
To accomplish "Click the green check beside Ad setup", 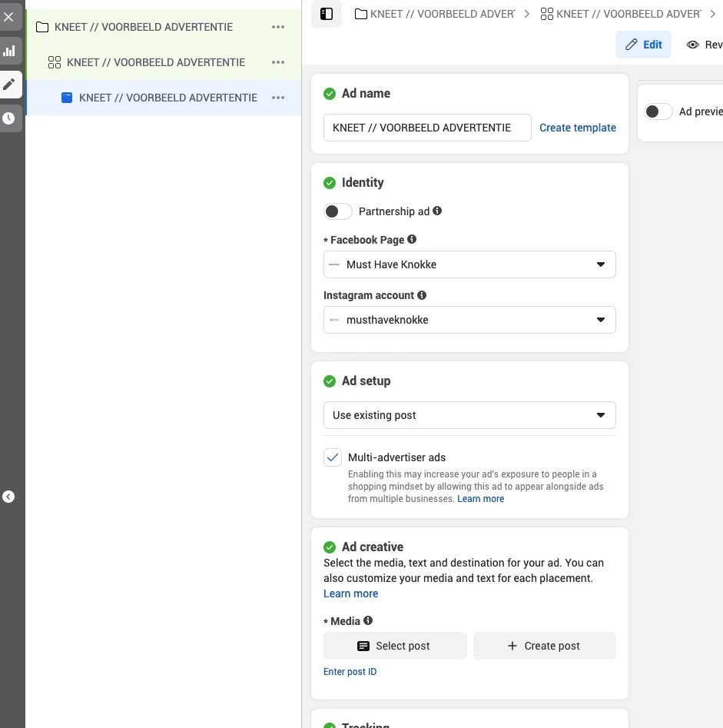I will pyautogui.click(x=330, y=381).
